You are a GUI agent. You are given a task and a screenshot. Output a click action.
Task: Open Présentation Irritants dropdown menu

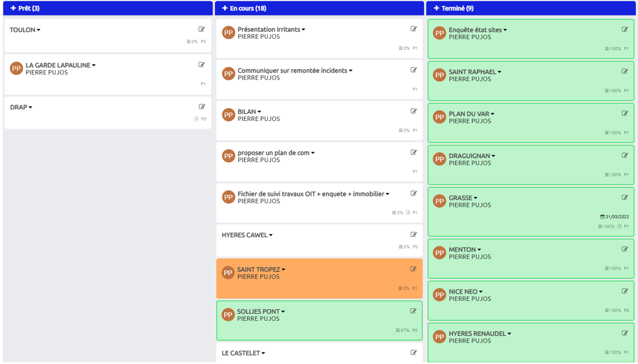pos(303,30)
